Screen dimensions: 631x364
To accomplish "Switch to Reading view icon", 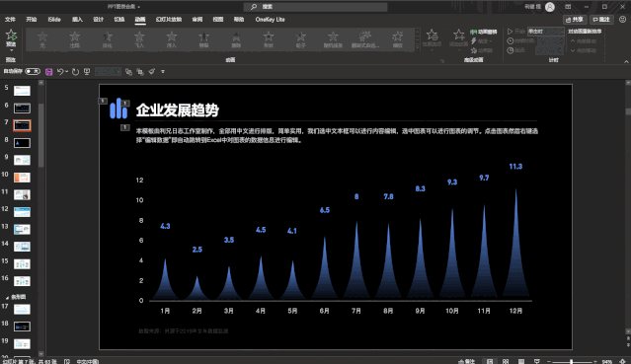I will pyautogui.click(x=521, y=361).
